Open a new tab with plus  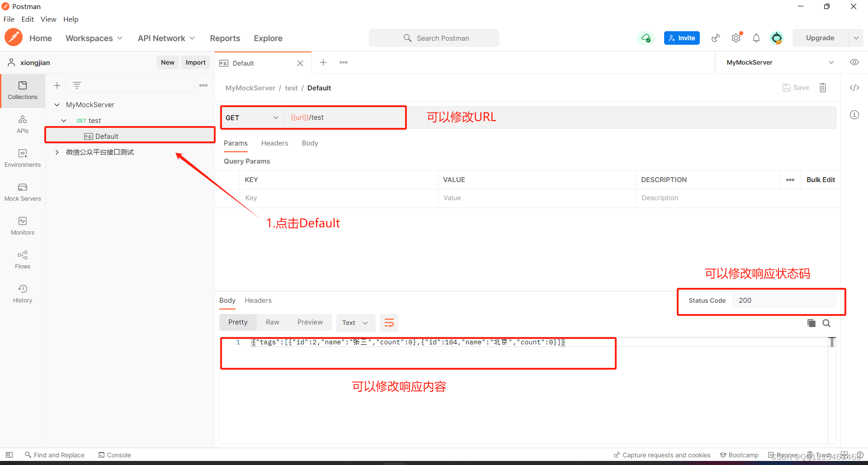tap(323, 62)
